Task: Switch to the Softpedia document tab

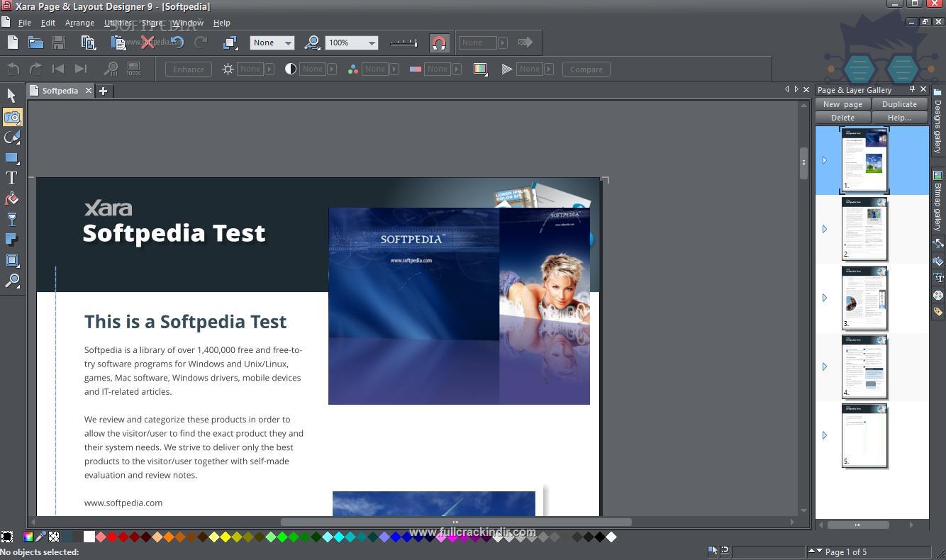Action: [x=60, y=91]
